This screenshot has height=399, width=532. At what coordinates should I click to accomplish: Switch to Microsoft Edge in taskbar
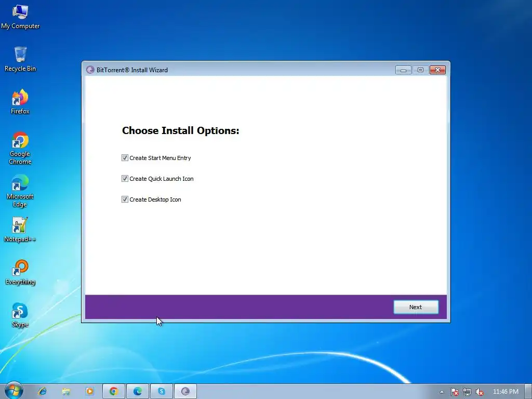pyautogui.click(x=137, y=391)
